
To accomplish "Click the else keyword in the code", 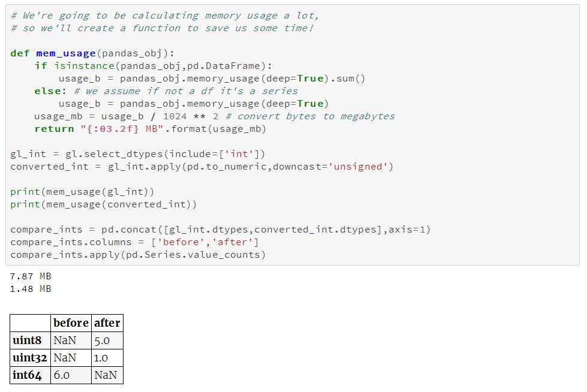I will pyautogui.click(x=47, y=91).
